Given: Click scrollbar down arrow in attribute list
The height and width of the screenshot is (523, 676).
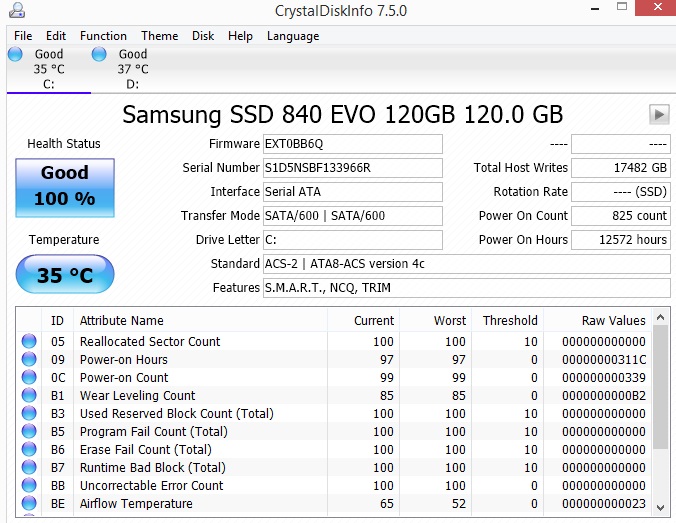Looking at the screenshot, I should click(660, 507).
